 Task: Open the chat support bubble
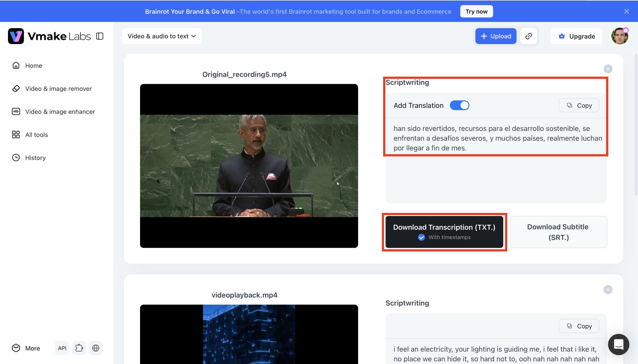618,345
